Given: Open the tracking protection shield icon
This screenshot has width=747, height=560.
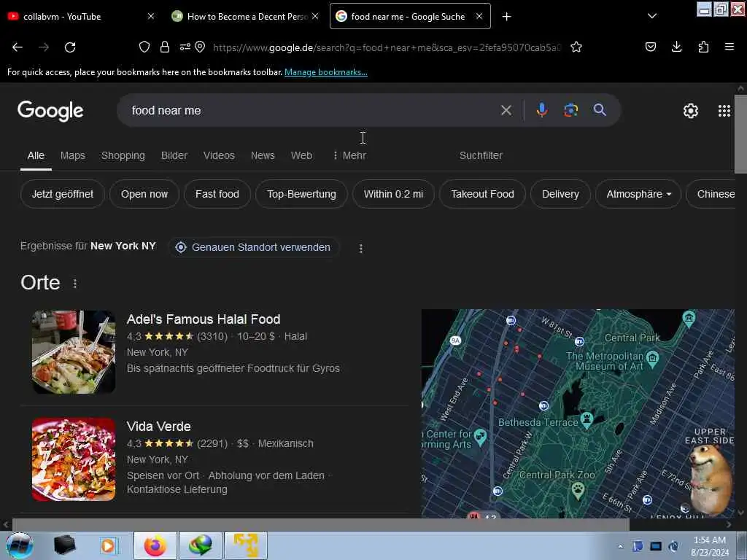Looking at the screenshot, I should [x=144, y=47].
